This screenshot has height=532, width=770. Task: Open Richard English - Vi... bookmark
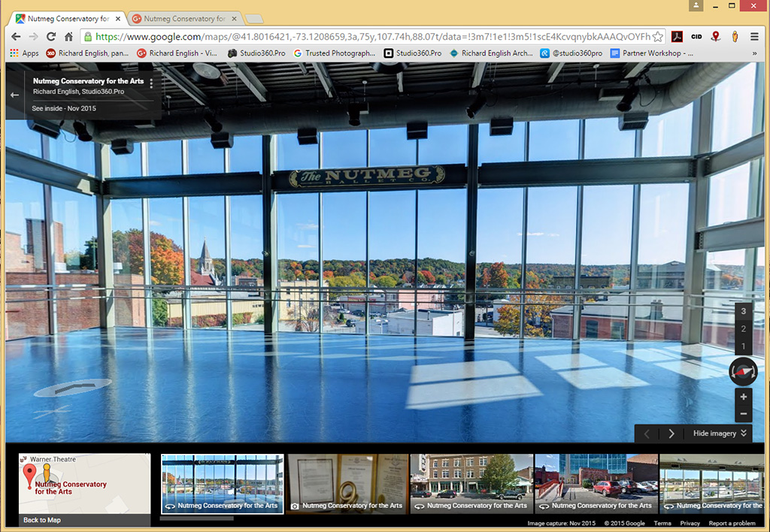[x=177, y=53]
